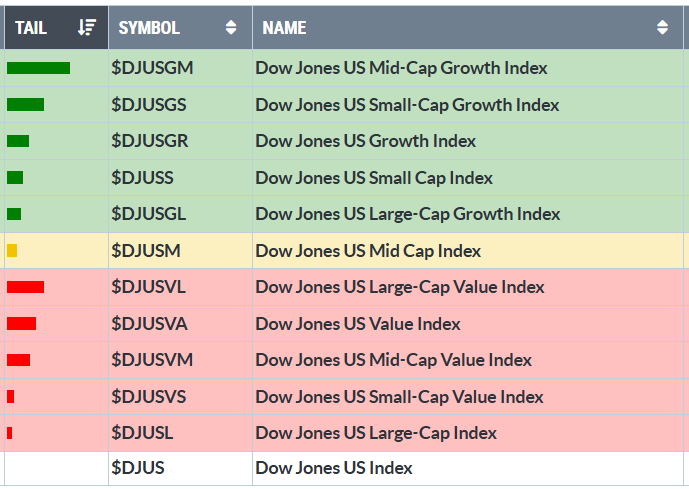Image resolution: width=689 pixels, height=489 pixels.
Task: Click the TAIL column header
Action: (x=56, y=27)
